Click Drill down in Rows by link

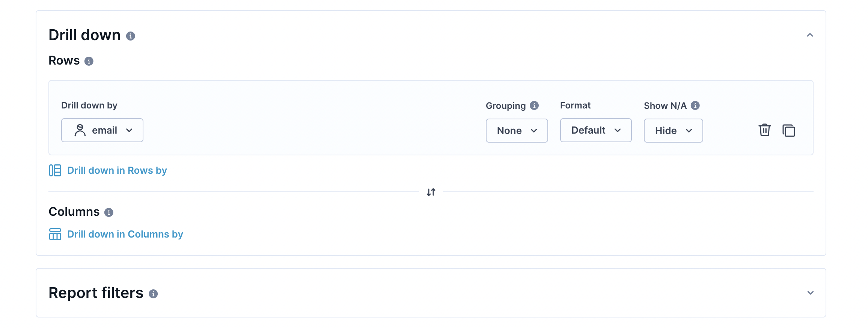[x=117, y=170]
